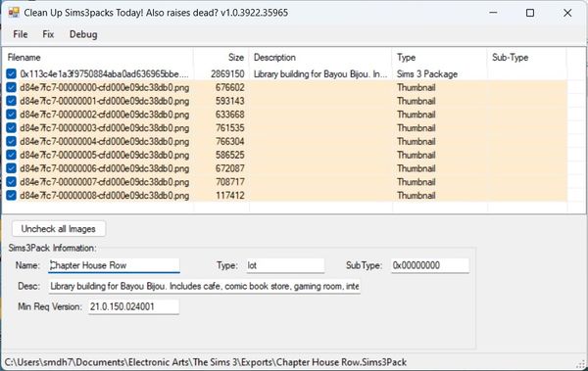Click the Thumbnail type cell for 00000008 row
588x371 pixels.
(416, 195)
